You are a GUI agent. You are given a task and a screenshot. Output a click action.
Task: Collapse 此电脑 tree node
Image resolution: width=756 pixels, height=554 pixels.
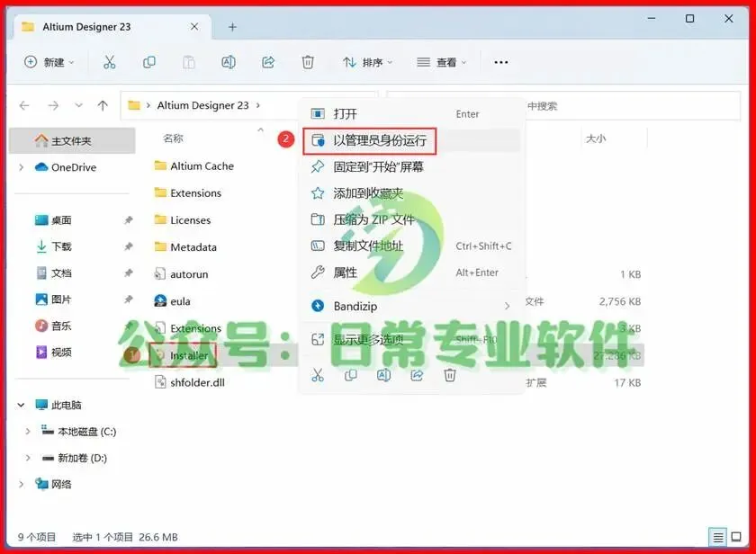(21, 405)
